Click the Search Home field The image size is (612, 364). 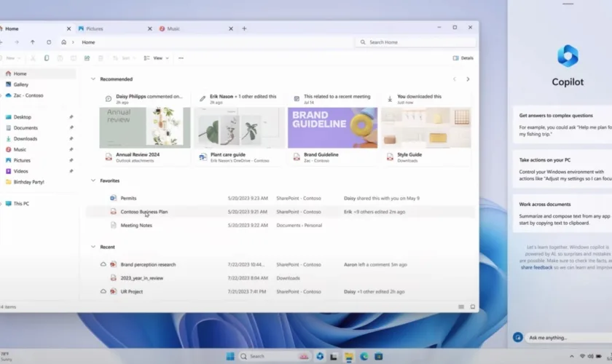coord(415,42)
